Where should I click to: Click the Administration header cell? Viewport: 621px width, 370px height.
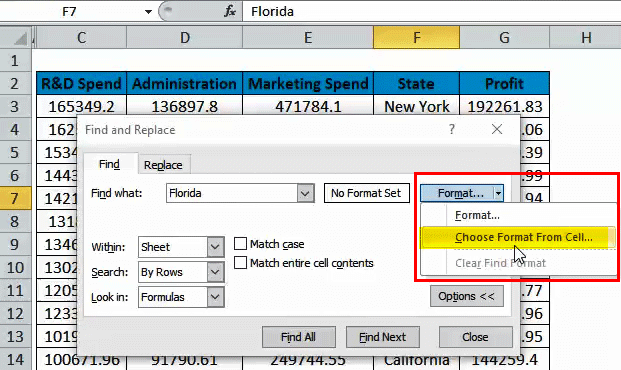pyautogui.click(x=185, y=84)
